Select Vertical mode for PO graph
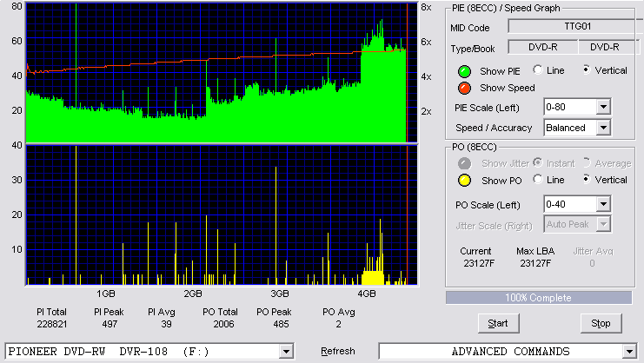 [x=587, y=179]
